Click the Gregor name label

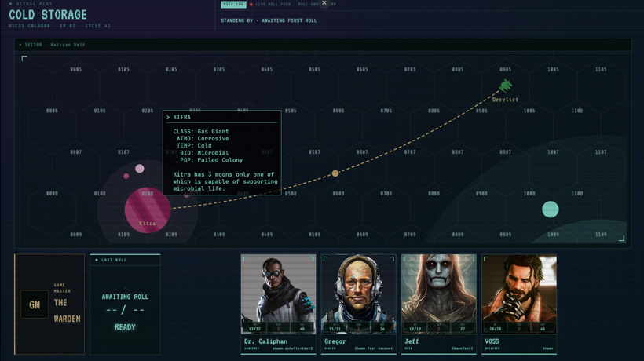(x=335, y=341)
